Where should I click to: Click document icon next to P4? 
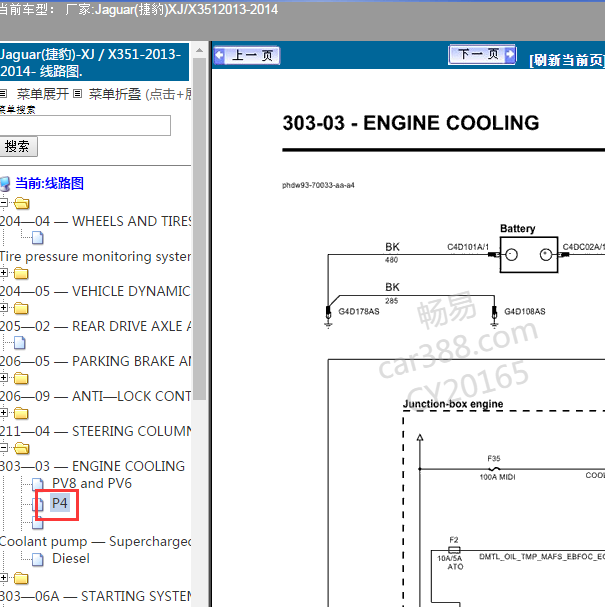38,504
